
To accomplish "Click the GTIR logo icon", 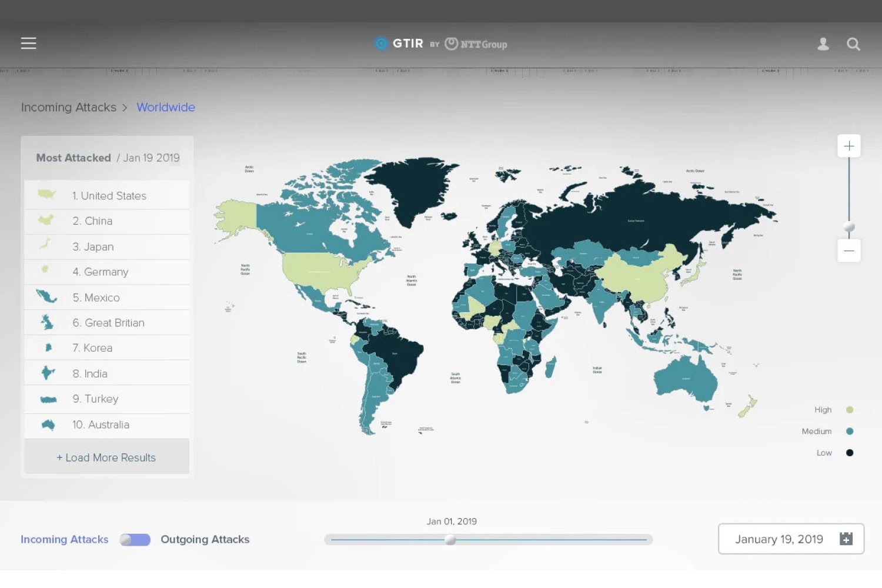I will tap(381, 43).
